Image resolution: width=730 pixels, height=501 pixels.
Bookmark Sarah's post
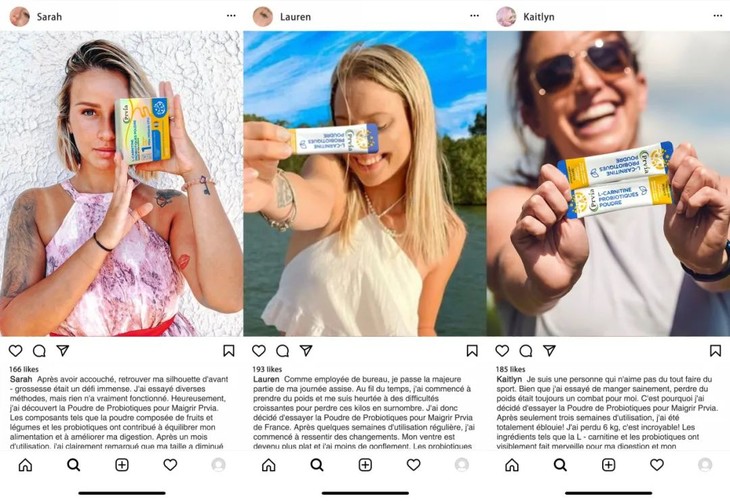click(x=229, y=351)
